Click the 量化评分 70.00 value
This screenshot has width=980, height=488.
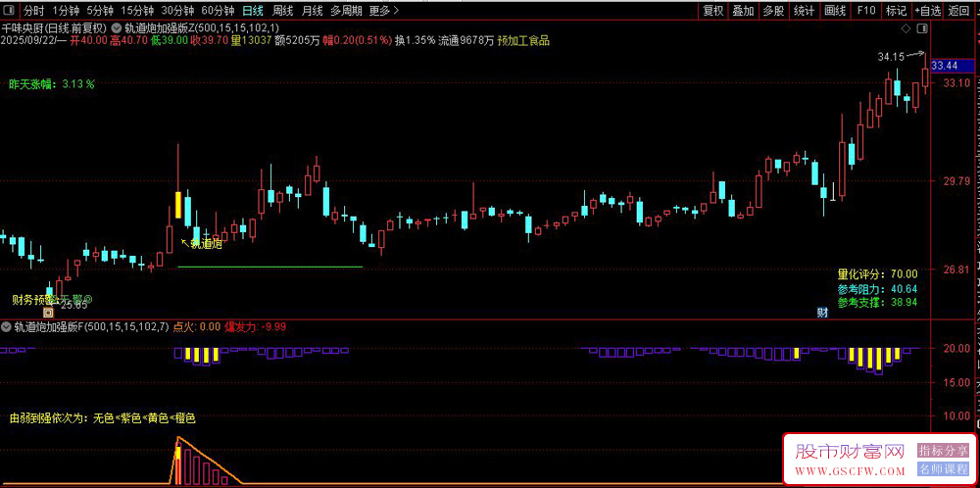tap(904, 273)
